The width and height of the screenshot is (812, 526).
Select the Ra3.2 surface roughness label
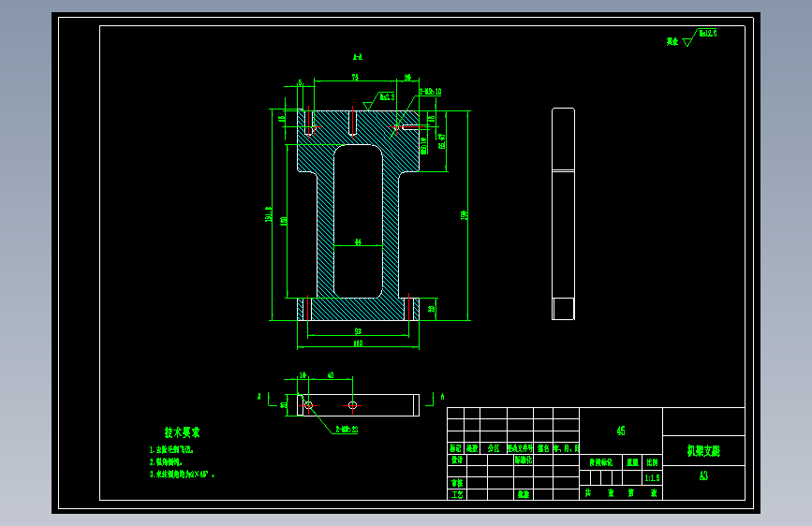[387, 96]
